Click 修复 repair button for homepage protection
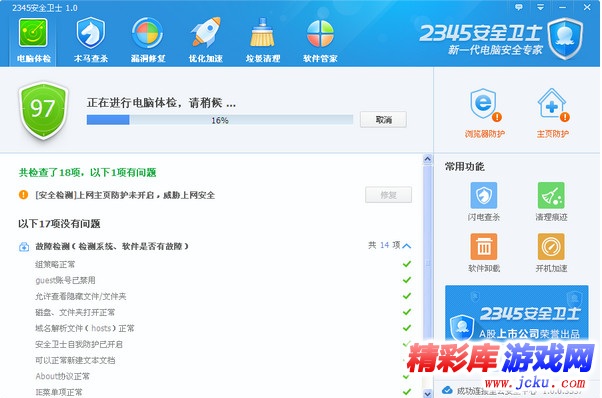The width and height of the screenshot is (602, 398). [388, 195]
